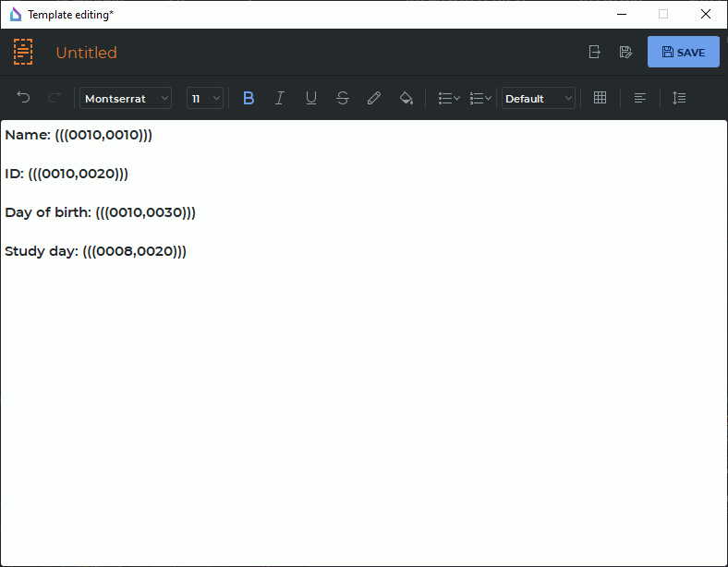Click the Redo arrow icon
The image size is (728, 567).
coord(55,98)
